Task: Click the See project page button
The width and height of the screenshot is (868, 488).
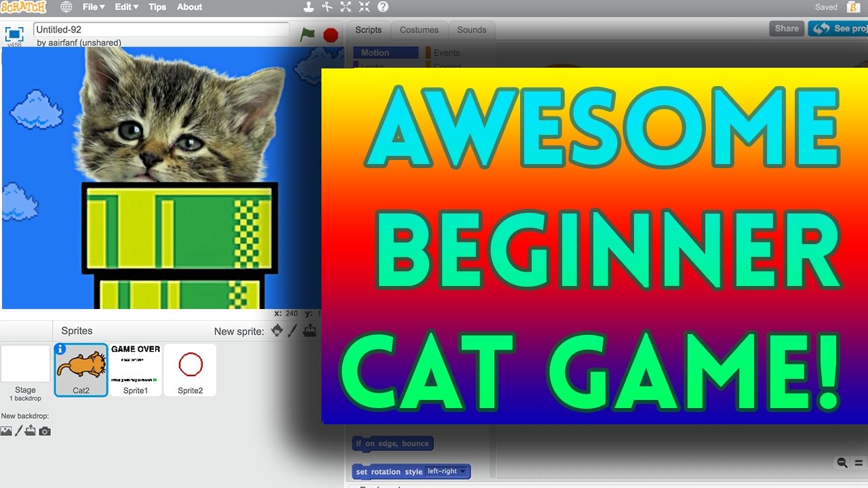Action: (838, 28)
